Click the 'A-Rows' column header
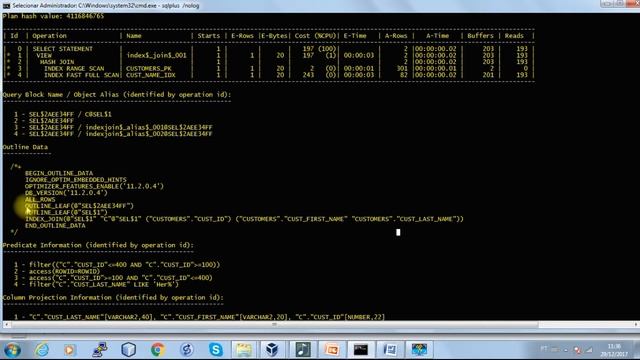The image size is (640, 360). tap(396, 36)
